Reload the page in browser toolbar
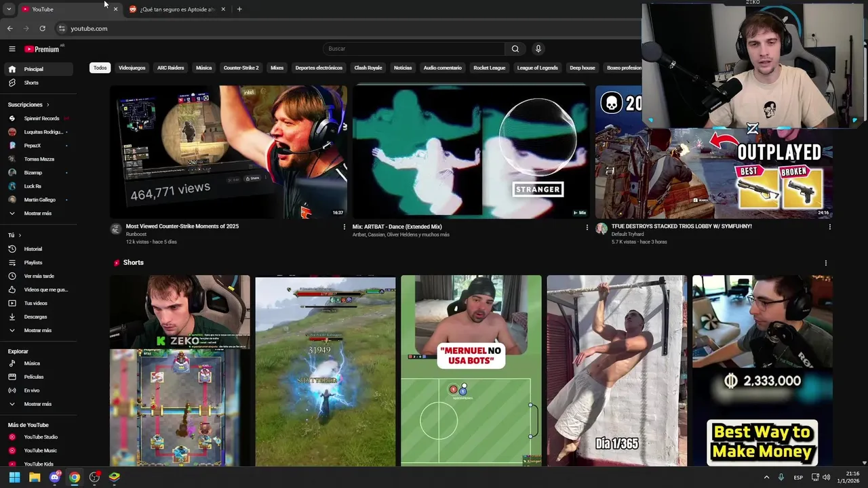This screenshot has height=488, width=868. pos(42,28)
